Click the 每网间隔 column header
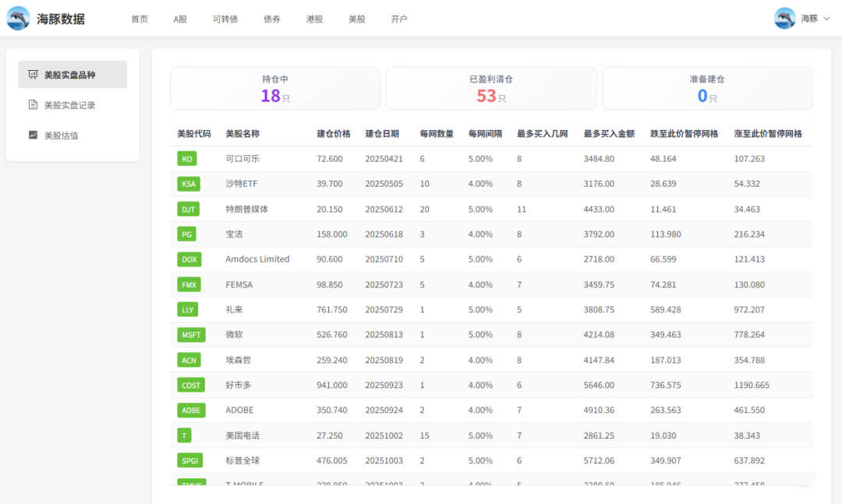The image size is (842, 504). coord(485,134)
